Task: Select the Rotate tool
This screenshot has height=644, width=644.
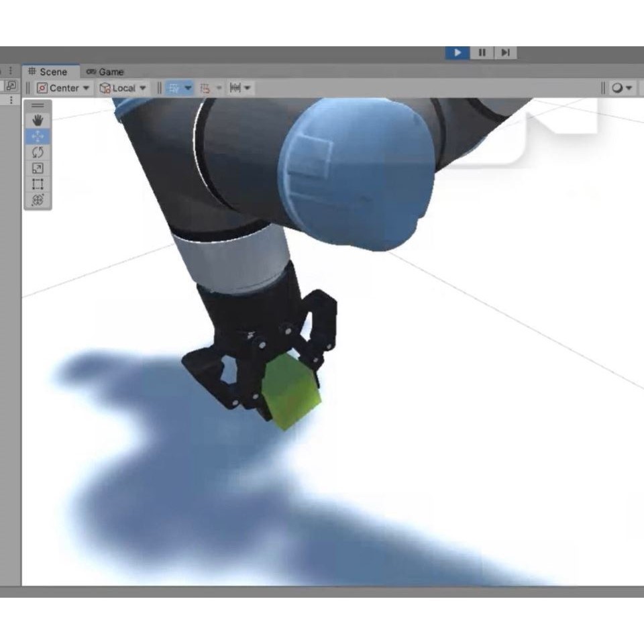Action: pyautogui.click(x=38, y=152)
